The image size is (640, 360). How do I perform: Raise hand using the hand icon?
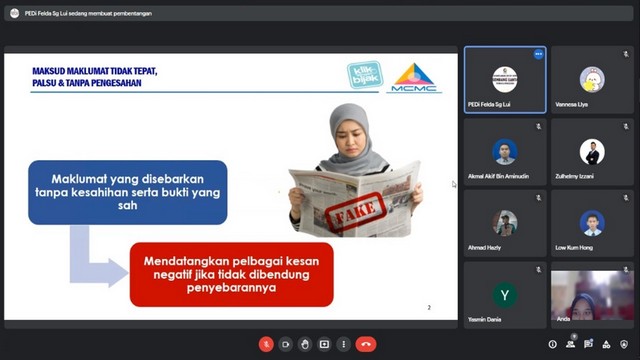pos(305,344)
